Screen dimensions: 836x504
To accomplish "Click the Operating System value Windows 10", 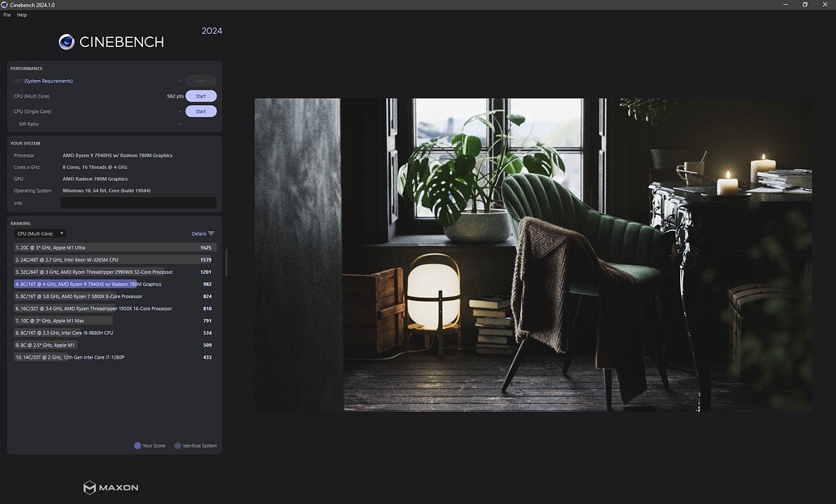I will 107,191.
